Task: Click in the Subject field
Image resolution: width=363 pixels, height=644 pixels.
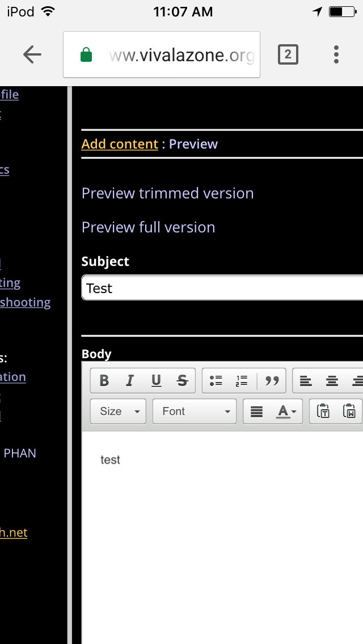Action: pyautogui.click(x=221, y=288)
